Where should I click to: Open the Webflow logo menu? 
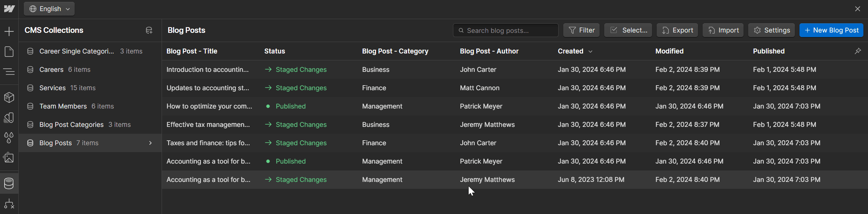pyautogui.click(x=9, y=9)
